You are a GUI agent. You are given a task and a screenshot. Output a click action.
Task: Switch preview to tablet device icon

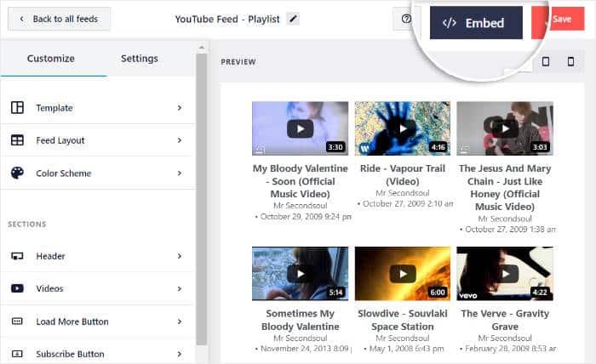click(546, 62)
